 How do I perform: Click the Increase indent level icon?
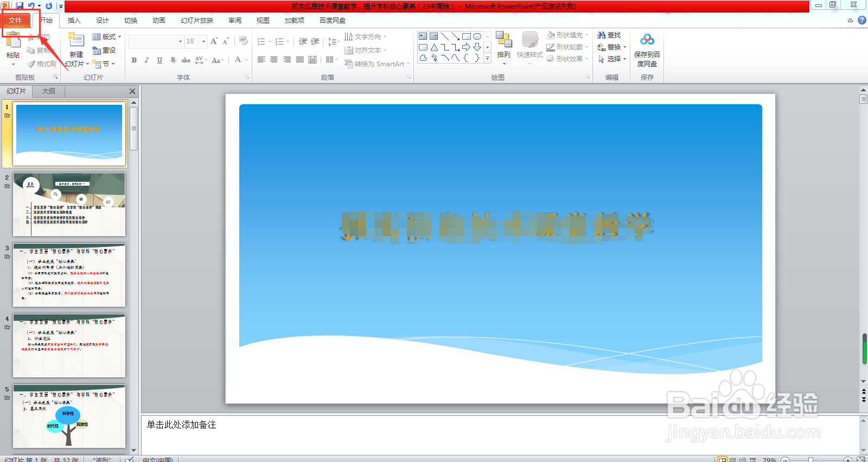click(x=315, y=41)
